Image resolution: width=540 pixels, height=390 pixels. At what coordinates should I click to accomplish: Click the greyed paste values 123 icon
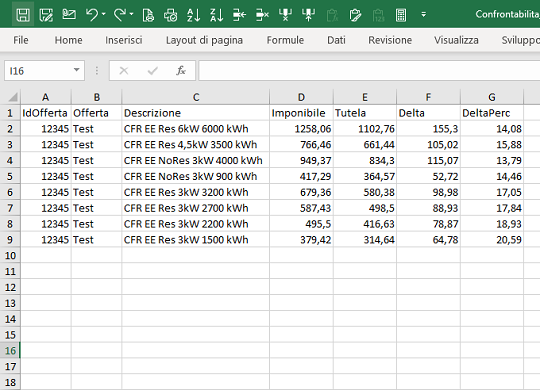pyautogui.click(x=378, y=15)
